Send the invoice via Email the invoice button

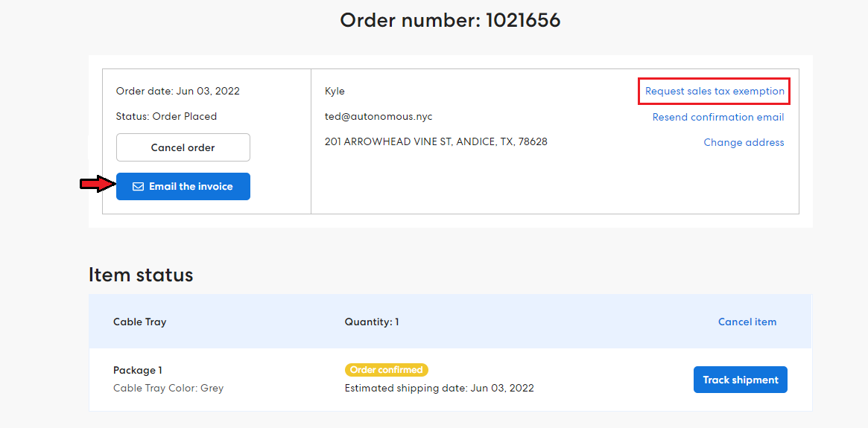pyautogui.click(x=183, y=186)
